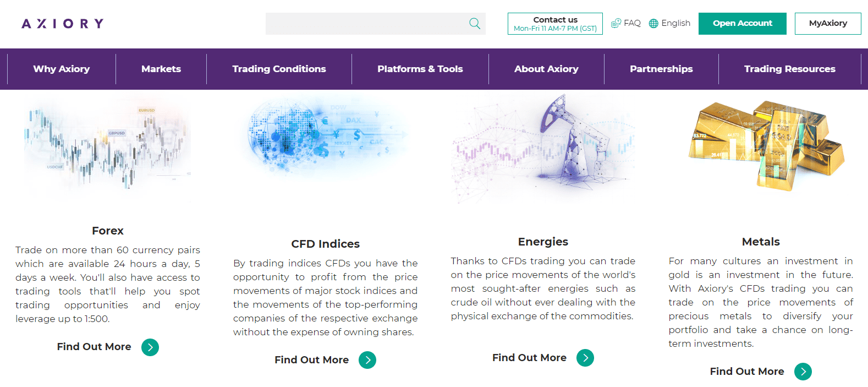Click the Metals arrow circle icon
The image size is (868, 387).
click(803, 372)
